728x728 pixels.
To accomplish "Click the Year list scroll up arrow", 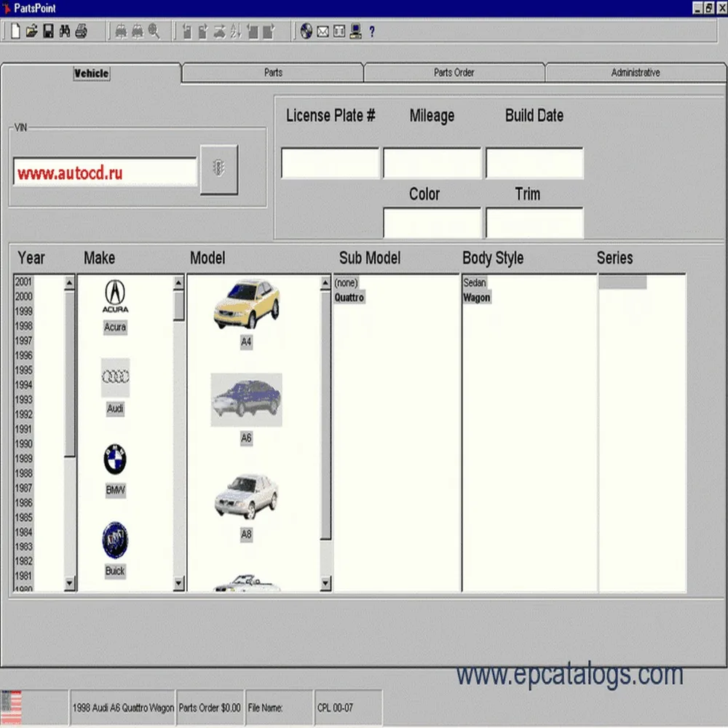I will click(70, 282).
